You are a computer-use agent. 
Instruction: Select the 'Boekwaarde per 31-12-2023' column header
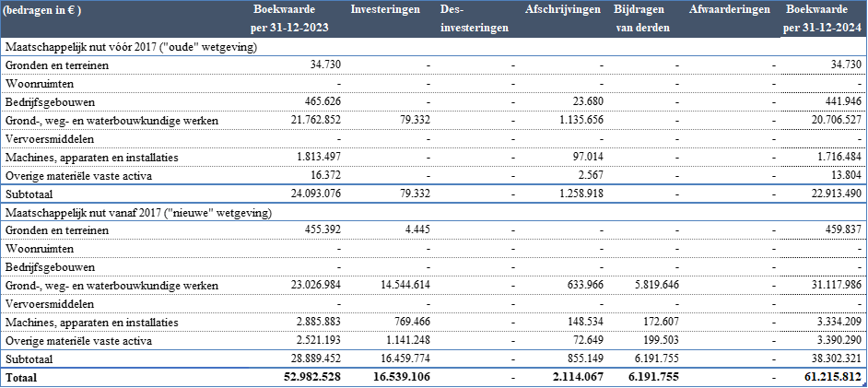[290, 18]
